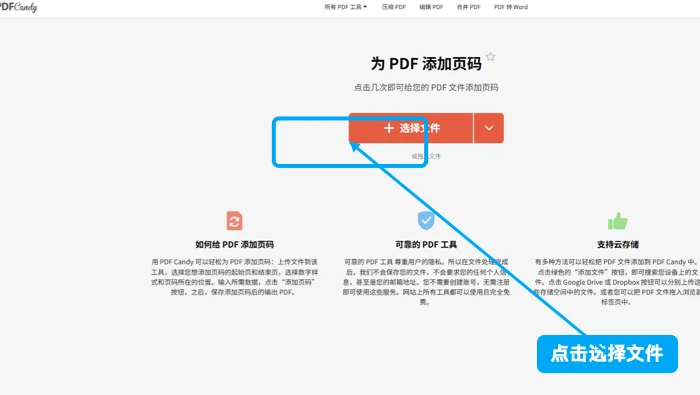This screenshot has height=395, width=700.
Task: Open the PDF 转 Word tool
Action: 511,7
